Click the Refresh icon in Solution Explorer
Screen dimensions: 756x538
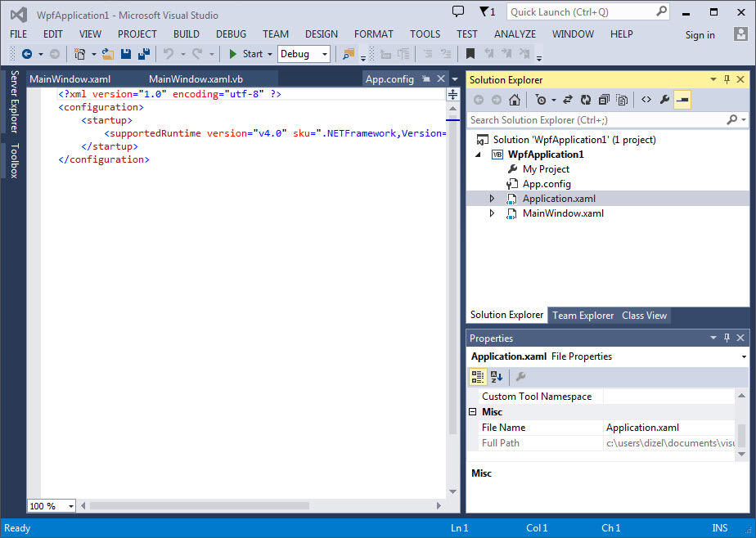click(x=586, y=100)
